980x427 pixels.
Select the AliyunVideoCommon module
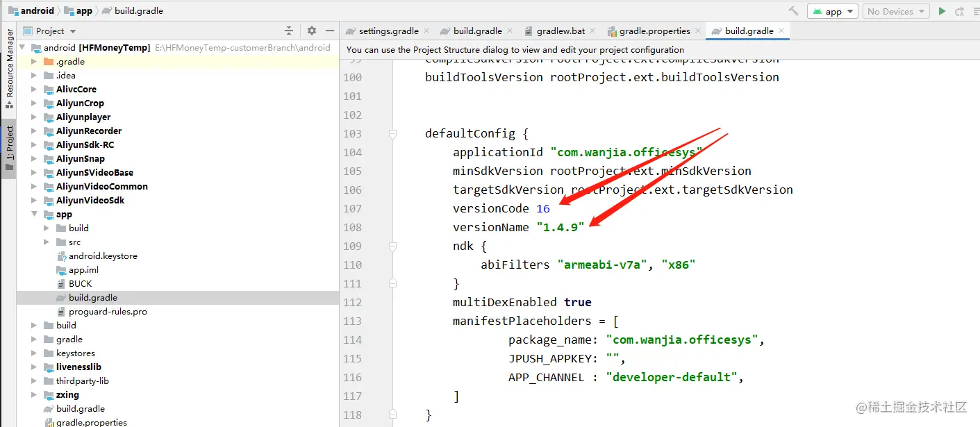tap(102, 186)
